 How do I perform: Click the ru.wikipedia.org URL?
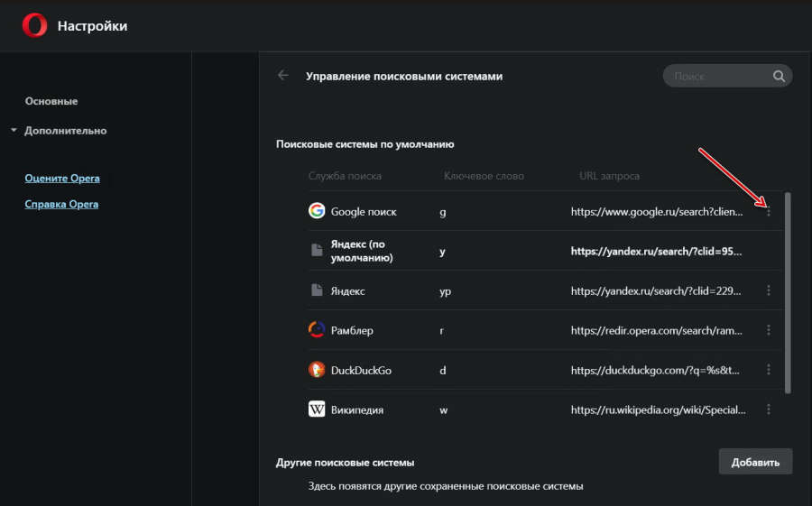659,409
